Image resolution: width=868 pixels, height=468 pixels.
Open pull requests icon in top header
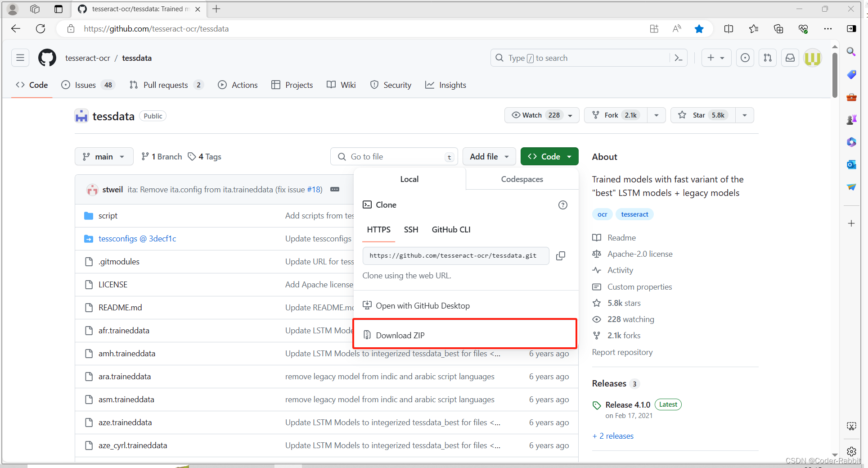[768, 58]
